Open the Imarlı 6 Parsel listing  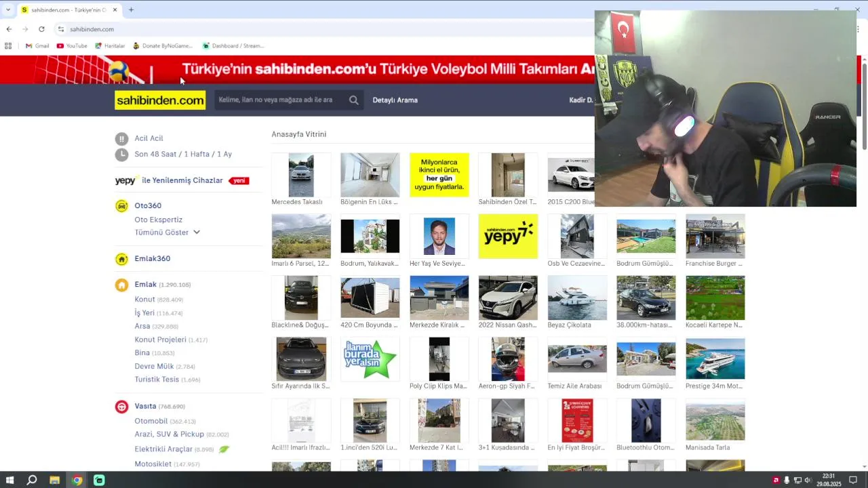coord(301,236)
